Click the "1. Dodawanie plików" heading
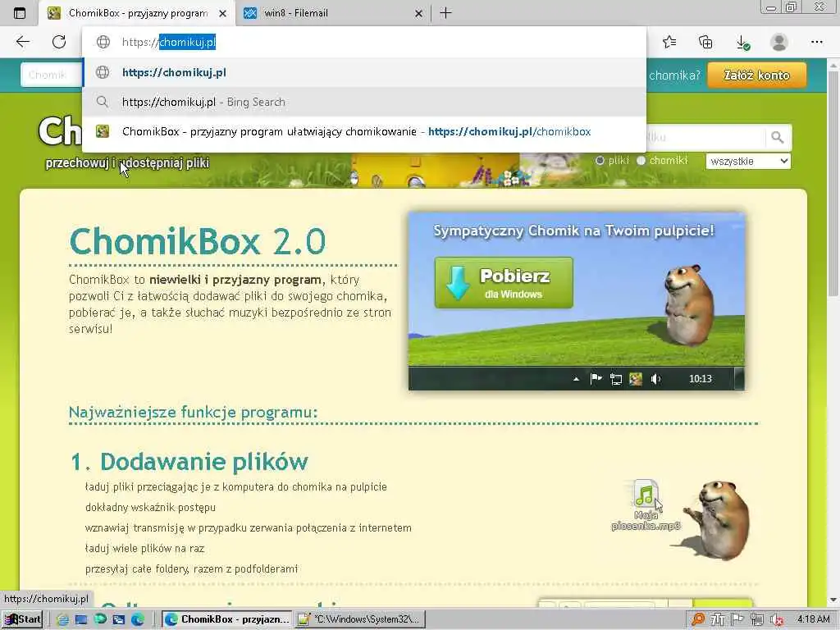Viewport: 840px width, 630px height. [189, 462]
